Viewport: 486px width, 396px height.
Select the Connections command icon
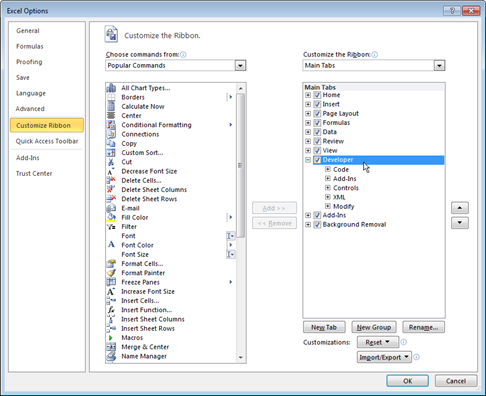(111, 134)
